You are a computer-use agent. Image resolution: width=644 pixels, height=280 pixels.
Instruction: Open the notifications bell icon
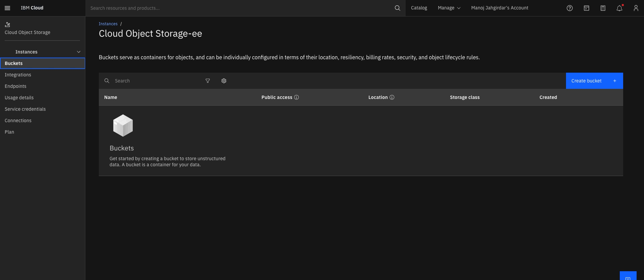coord(619,8)
